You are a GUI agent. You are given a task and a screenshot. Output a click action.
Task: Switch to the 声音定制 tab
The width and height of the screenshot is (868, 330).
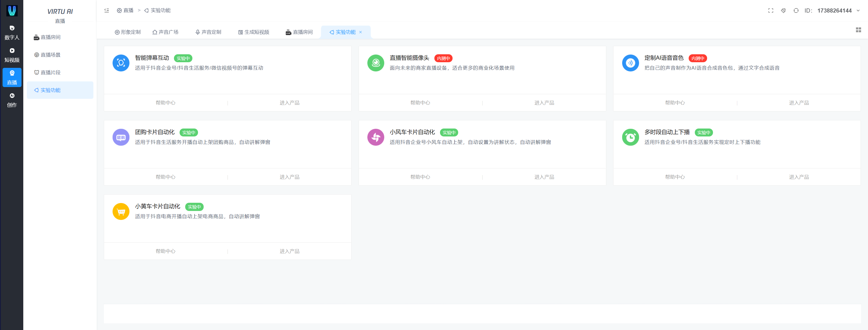pos(208,32)
